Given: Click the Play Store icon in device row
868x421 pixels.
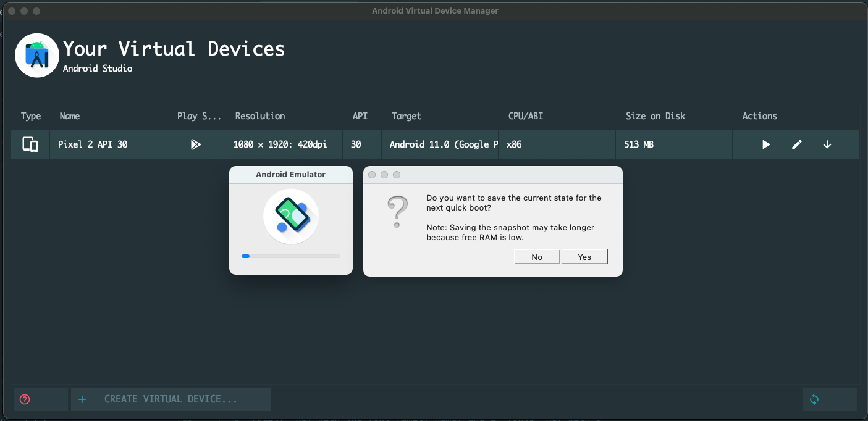Looking at the screenshot, I should pyautogui.click(x=196, y=144).
